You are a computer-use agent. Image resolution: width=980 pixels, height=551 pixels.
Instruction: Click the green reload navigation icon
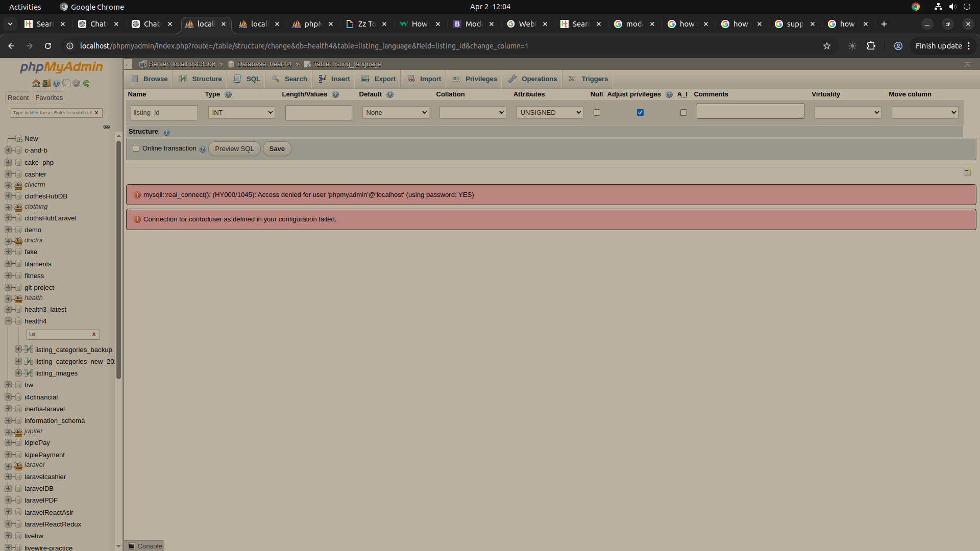coord(86,83)
